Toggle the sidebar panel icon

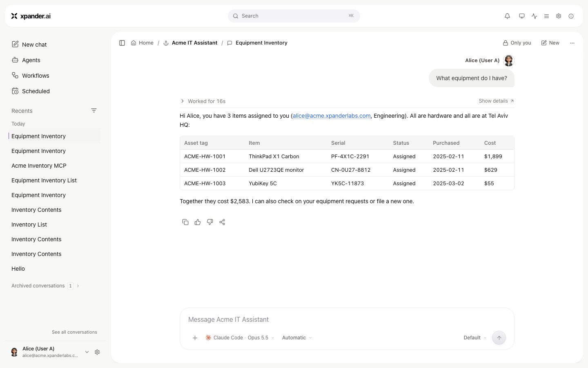pos(122,43)
